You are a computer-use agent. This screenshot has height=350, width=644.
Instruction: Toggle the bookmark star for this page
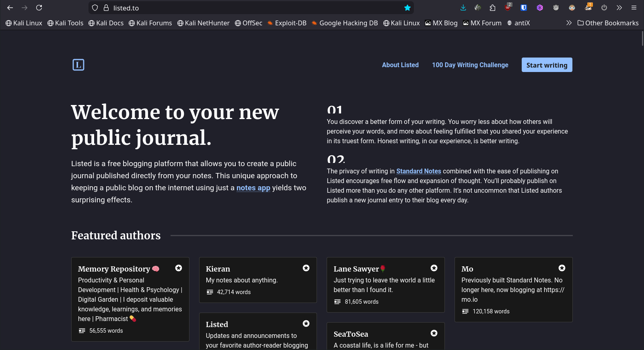[407, 8]
